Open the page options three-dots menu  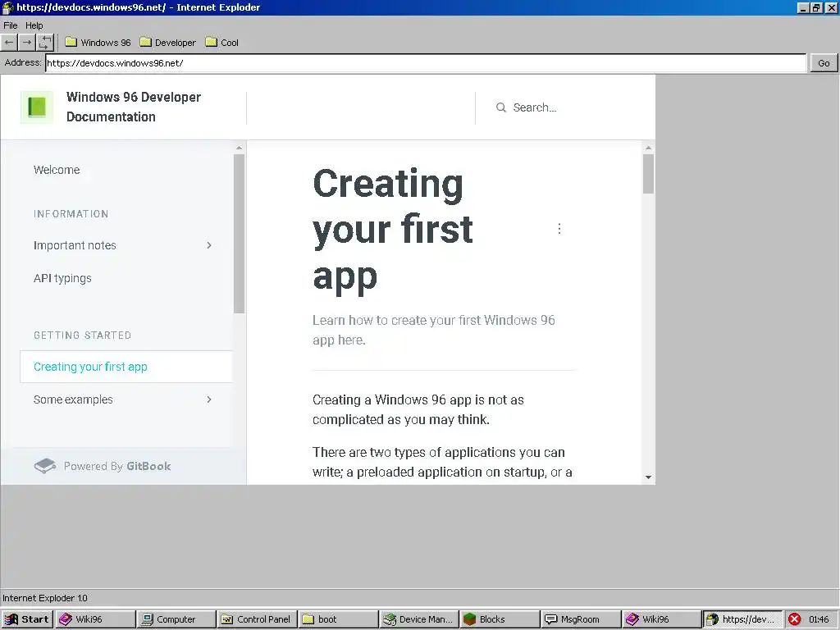pyautogui.click(x=559, y=230)
